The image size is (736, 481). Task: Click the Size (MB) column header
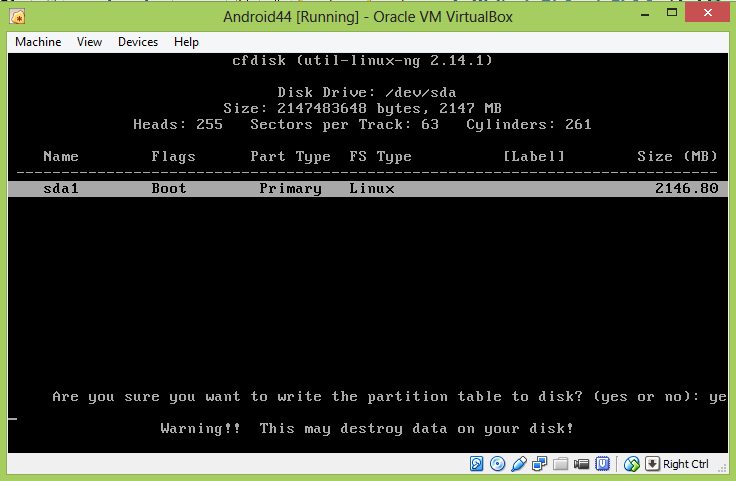click(677, 156)
